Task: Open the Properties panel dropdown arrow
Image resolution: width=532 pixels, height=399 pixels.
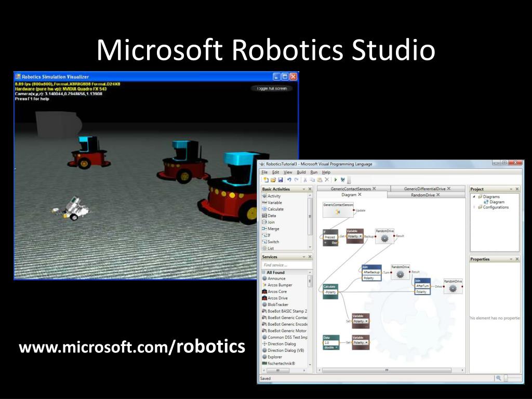Action: point(511,259)
